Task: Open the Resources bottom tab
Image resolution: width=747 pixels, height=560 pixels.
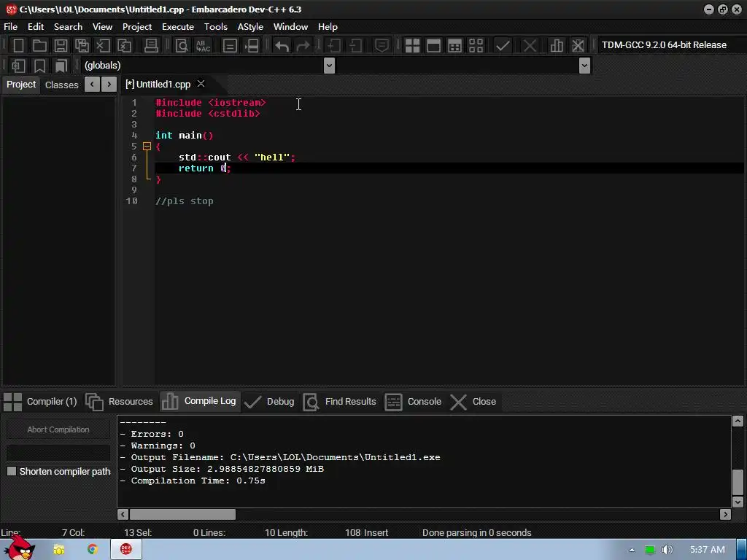Action: pos(120,402)
